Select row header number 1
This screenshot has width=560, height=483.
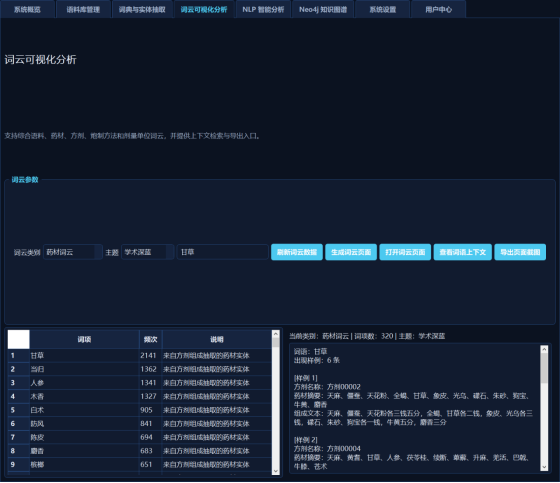(x=19, y=355)
